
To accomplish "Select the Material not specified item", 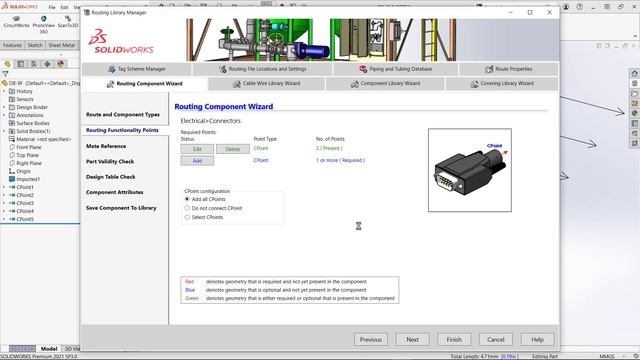I will [44, 139].
